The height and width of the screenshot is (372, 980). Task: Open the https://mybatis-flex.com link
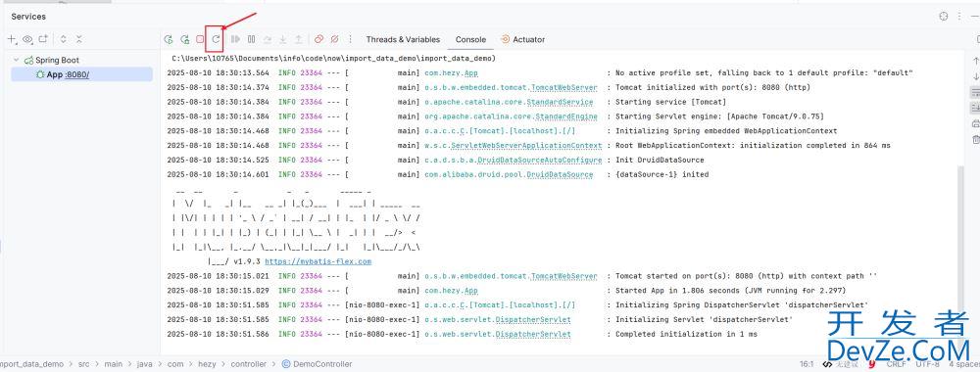318,261
